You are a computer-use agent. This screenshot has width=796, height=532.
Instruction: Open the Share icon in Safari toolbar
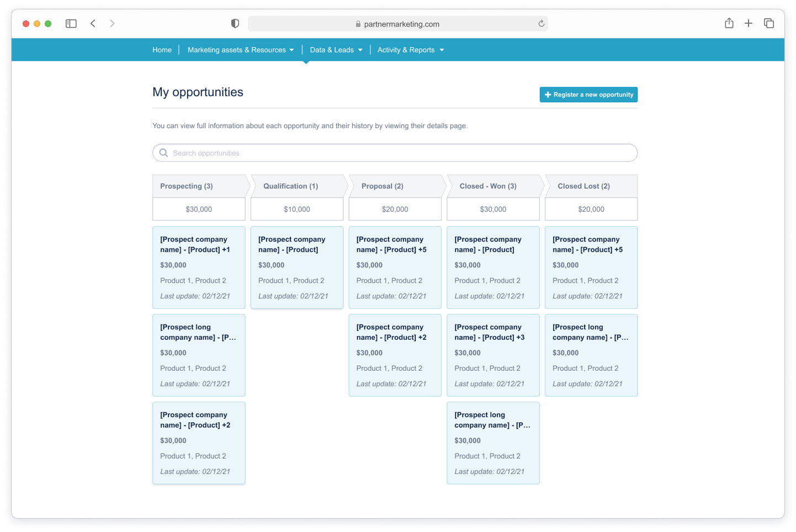point(729,23)
